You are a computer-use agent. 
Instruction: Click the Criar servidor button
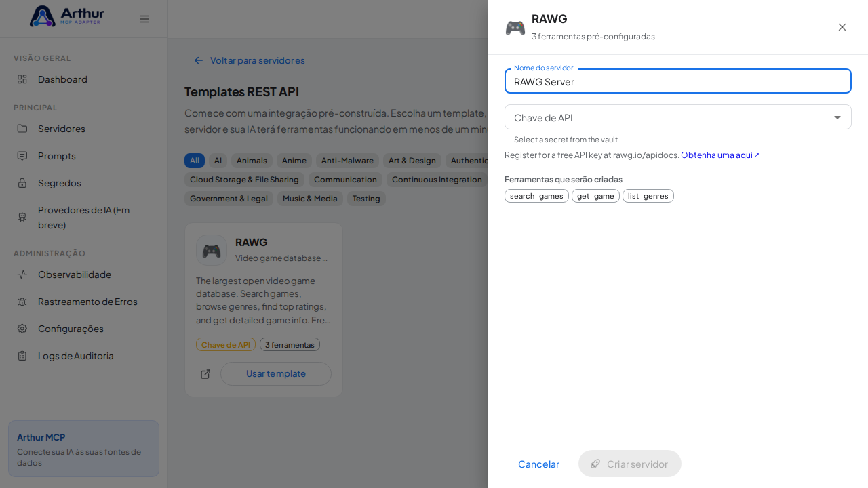(630, 464)
